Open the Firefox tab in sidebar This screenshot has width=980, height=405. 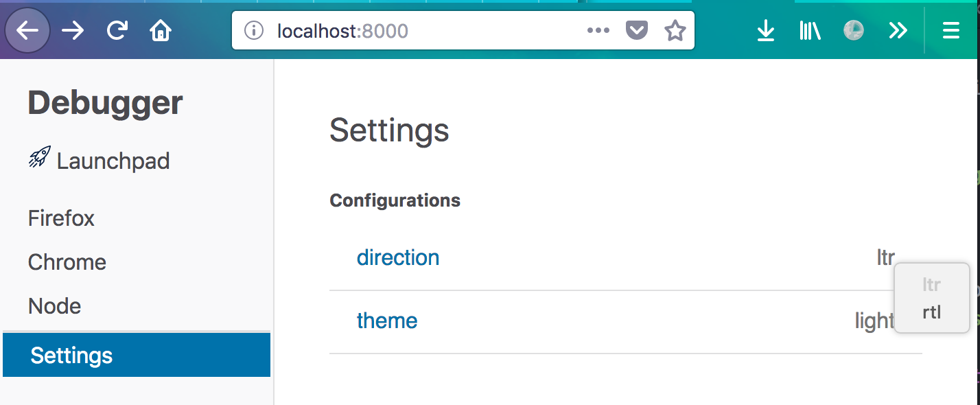pyautogui.click(x=61, y=218)
